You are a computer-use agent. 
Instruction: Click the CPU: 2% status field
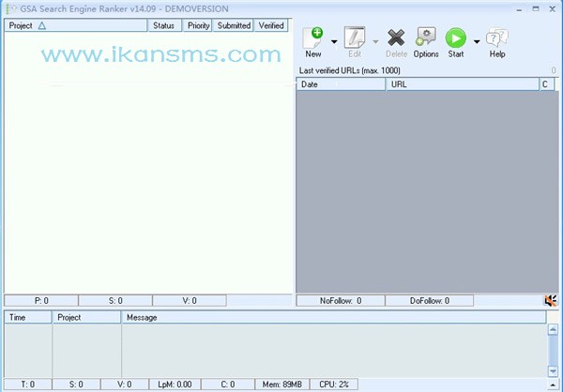click(334, 384)
